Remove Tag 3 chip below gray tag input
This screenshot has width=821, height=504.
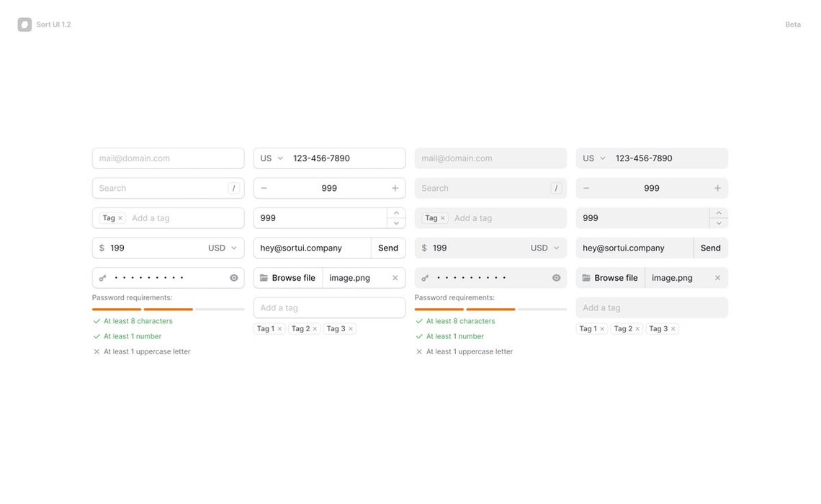point(673,329)
